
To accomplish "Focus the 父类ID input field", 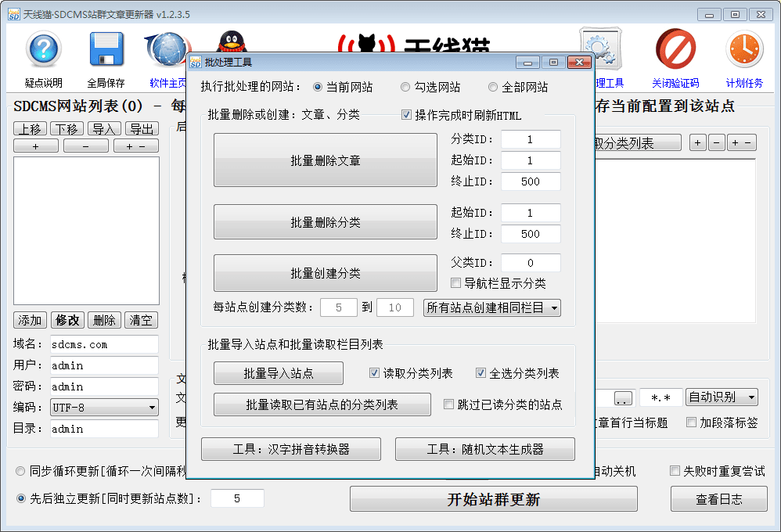I will 531,263.
